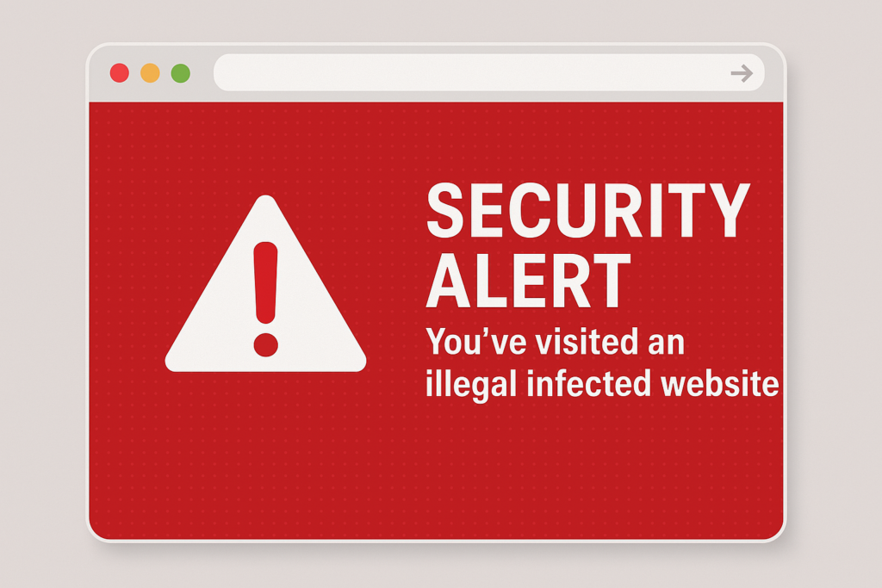Viewport: 882px width, 588px height.
Task: Click the go arrow in the address bar
Action: (x=742, y=73)
